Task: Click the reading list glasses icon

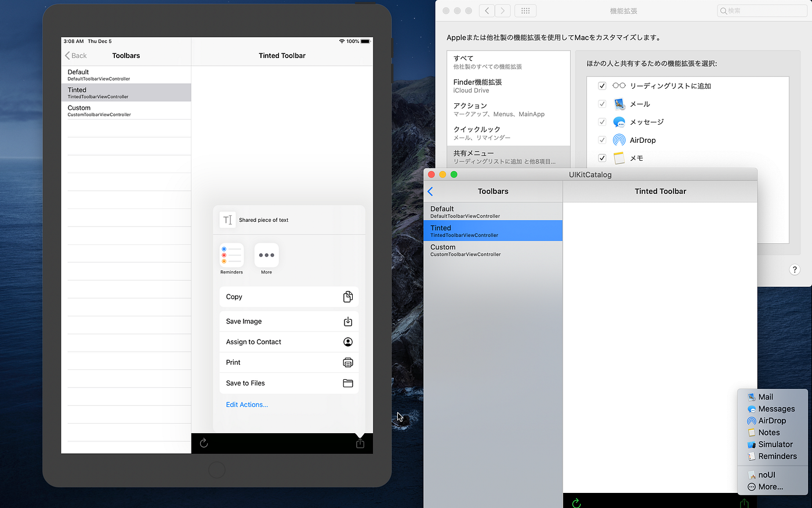Action: click(619, 85)
